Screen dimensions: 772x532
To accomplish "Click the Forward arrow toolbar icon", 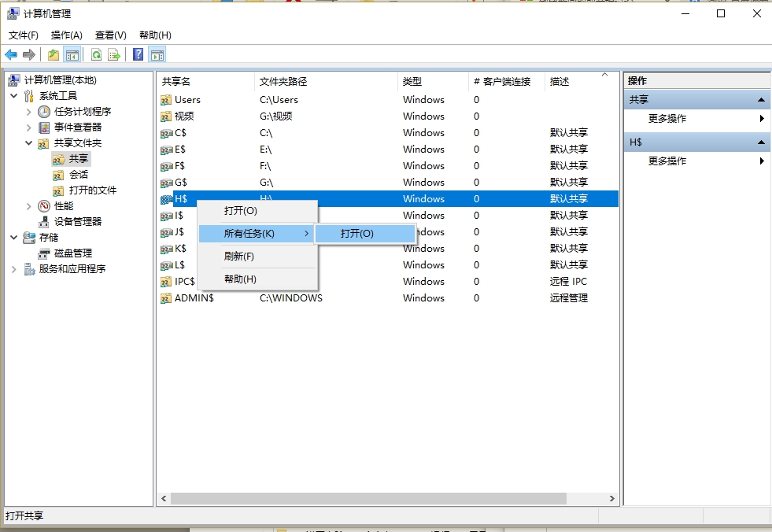I will click(29, 54).
